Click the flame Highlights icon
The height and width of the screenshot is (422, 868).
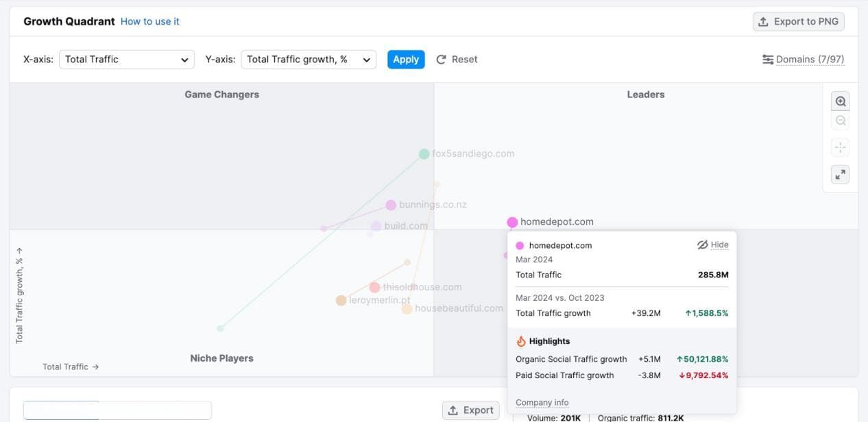521,341
